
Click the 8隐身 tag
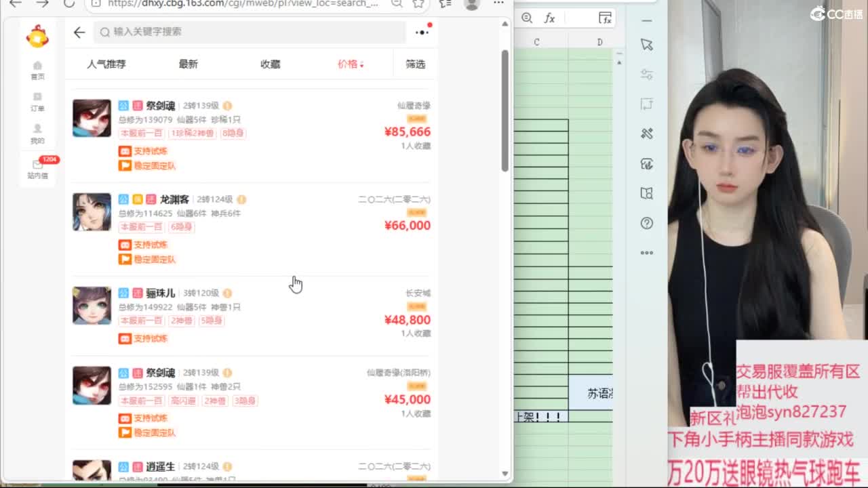point(233,133)
